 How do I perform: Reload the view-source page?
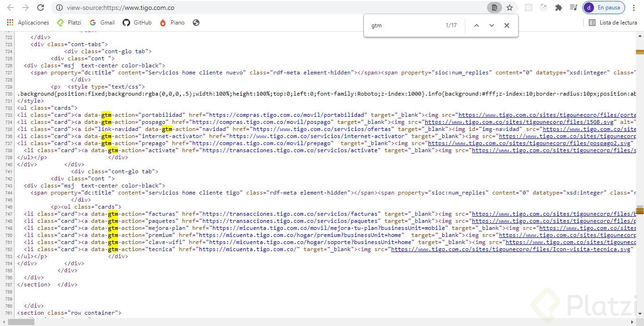[41, 8]
